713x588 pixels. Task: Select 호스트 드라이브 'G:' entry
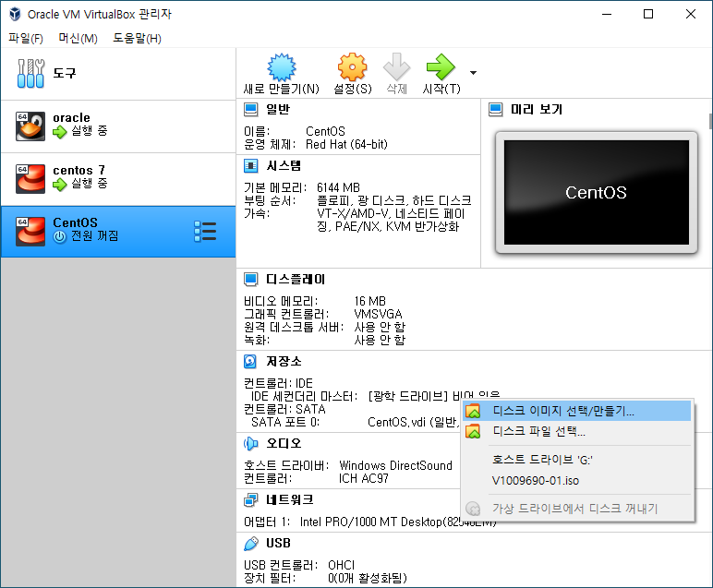(x=577, y=460)
